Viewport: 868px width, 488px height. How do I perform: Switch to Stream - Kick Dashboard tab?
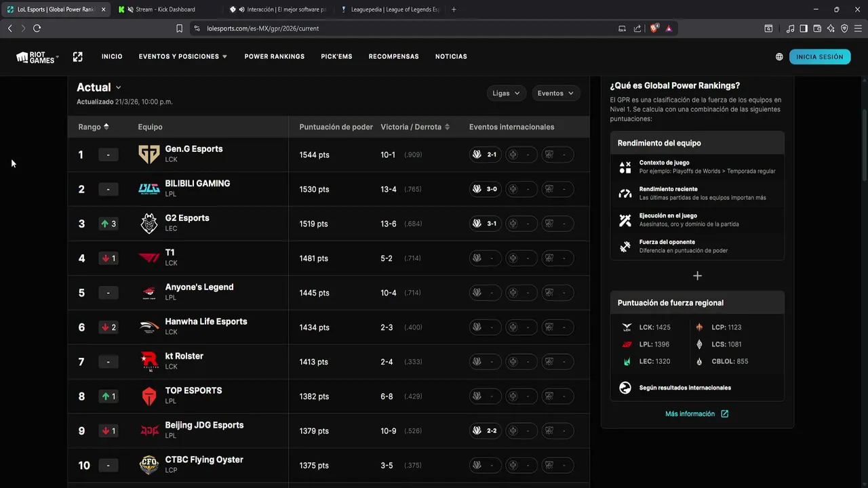(x=166, y=9)
